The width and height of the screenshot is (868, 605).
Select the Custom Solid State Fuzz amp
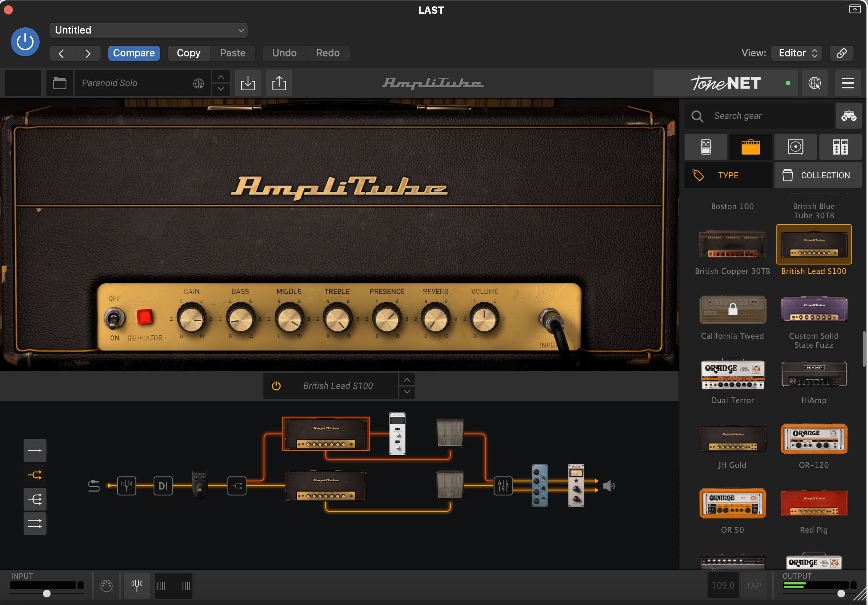814,309
